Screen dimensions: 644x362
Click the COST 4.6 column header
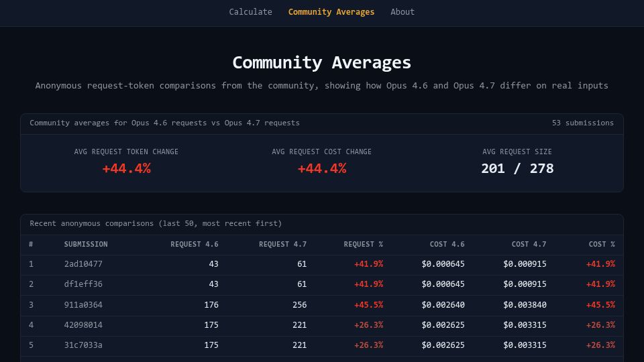pyautogui.click(x=447, y=244)
